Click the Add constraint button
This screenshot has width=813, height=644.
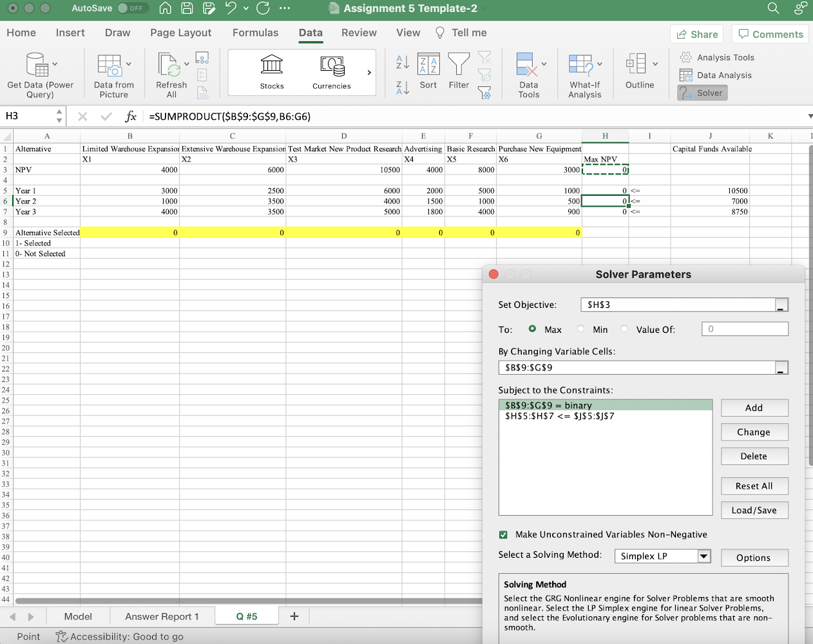[754, 407]
